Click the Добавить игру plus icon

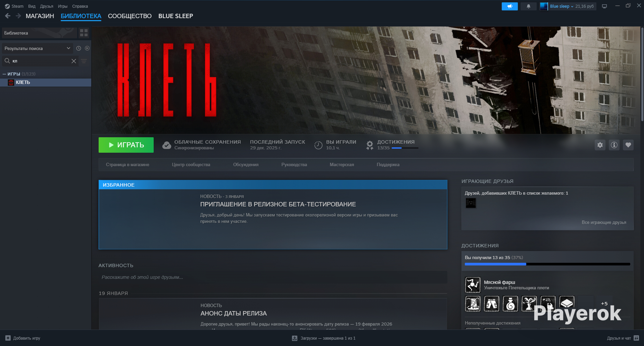[8, 338]
